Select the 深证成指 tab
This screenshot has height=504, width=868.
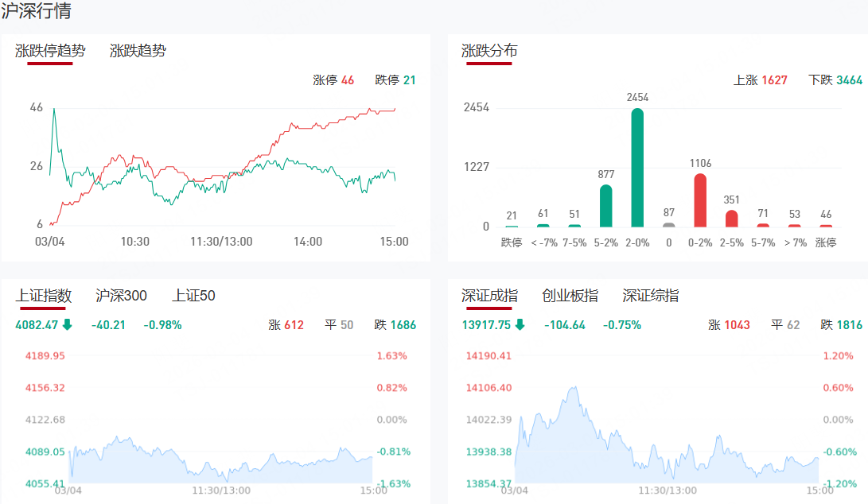pyautogui.click(x=489, y=296)
